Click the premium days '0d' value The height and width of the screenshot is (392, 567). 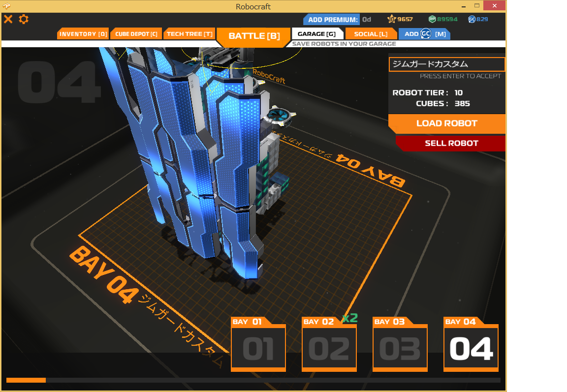pyautogui.click(x=367, y=20)
